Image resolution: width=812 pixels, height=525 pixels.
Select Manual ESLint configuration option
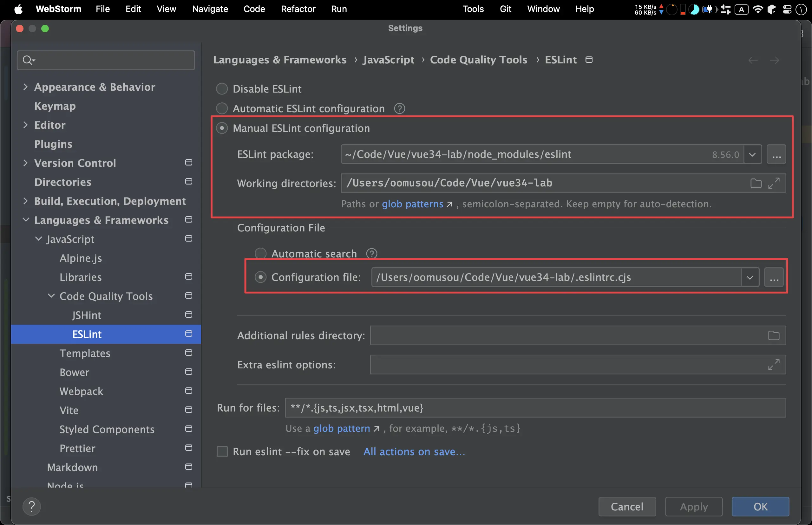[x=222, y=128]
